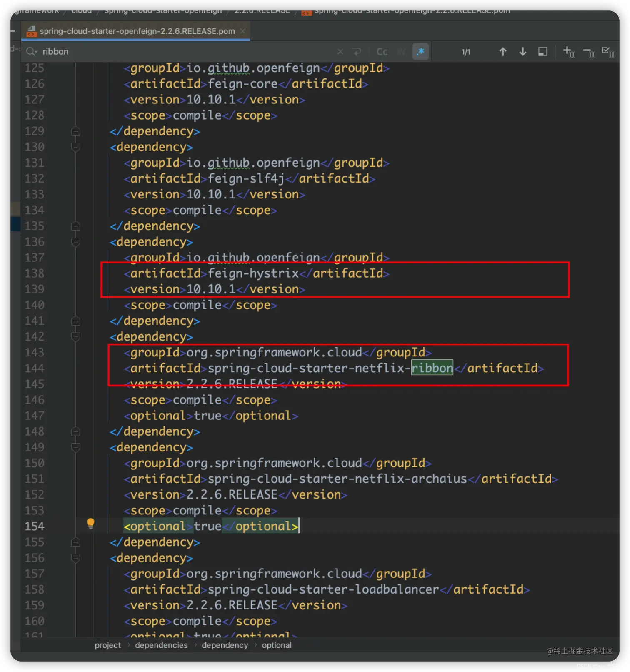The height and width of the screenshot is (672, 630).
Task: Go to next occurrence arrow
Action: 523,52
